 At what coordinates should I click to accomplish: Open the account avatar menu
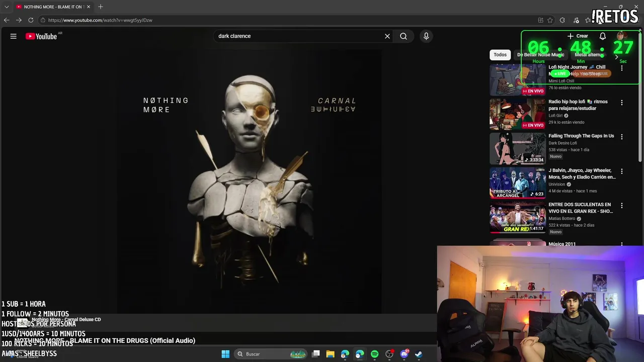(621, 36)
